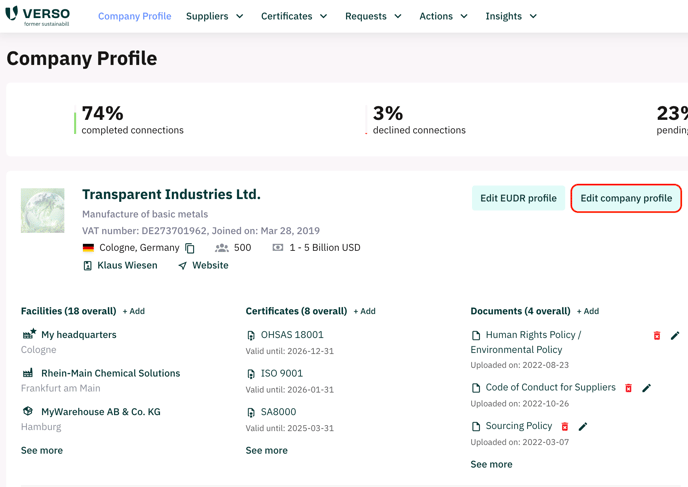Viewport: 688px width, 487px height.
Task: Open SA8000 certificate
Action: [x=279, y=412]
